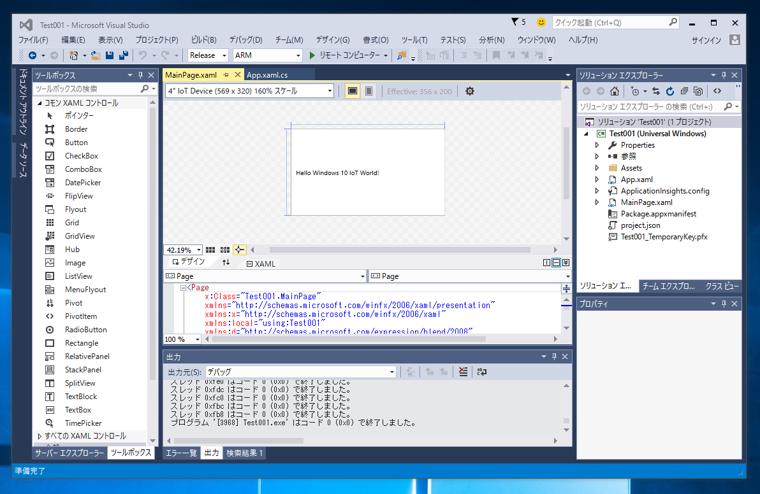Select landscape orientation icon in designer
Image resolution: width=760 pixels, height=494 pixels.
352,91
